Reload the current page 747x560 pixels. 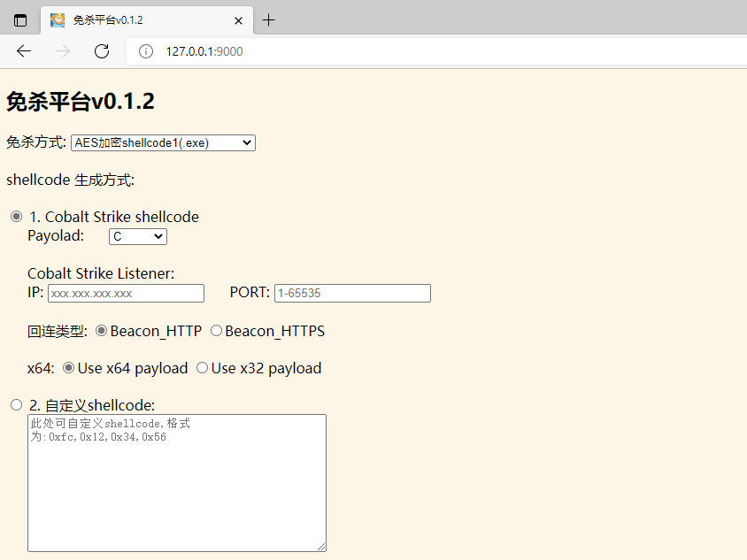[x=102, y=51]
